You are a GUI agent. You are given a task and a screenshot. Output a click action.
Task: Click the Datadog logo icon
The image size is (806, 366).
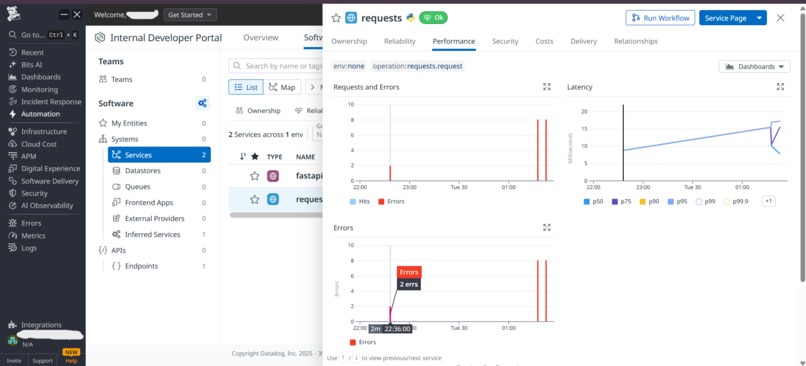[x=13, y=14]
